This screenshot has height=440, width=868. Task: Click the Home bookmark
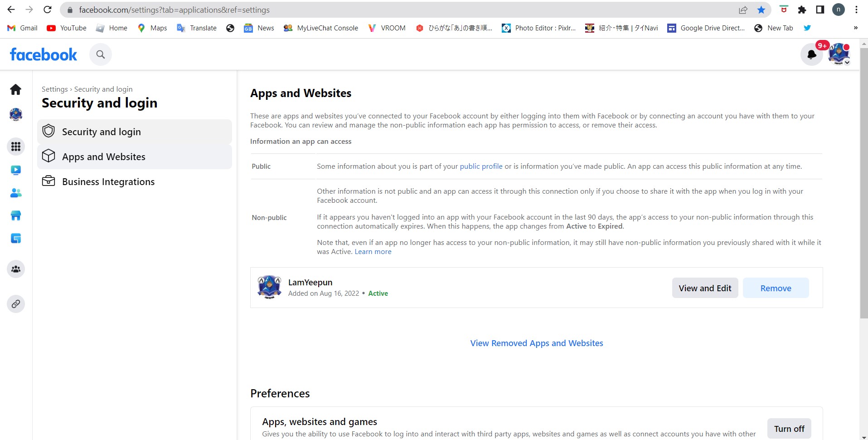[112, 28]
